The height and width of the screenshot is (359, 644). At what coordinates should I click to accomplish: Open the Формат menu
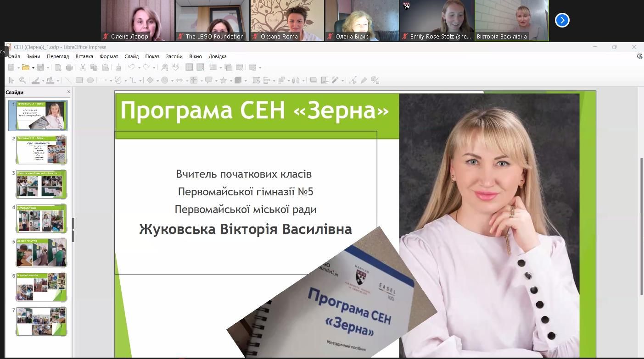109,56
